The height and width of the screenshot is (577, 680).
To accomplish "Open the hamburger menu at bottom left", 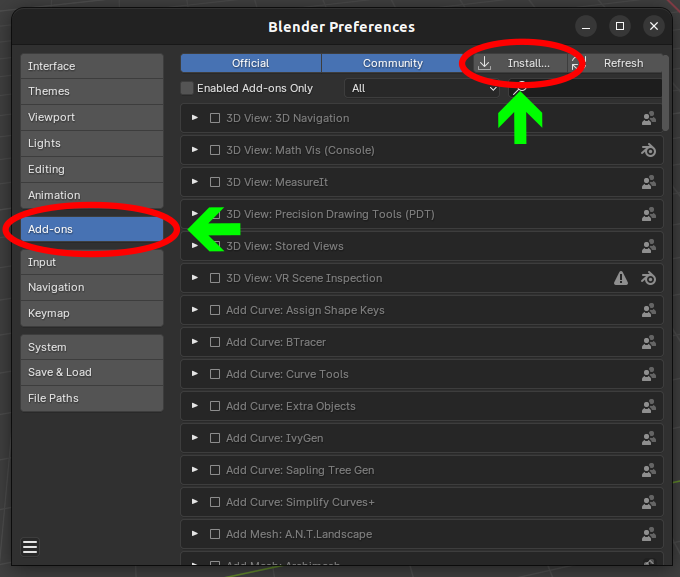I will point(30,547).
